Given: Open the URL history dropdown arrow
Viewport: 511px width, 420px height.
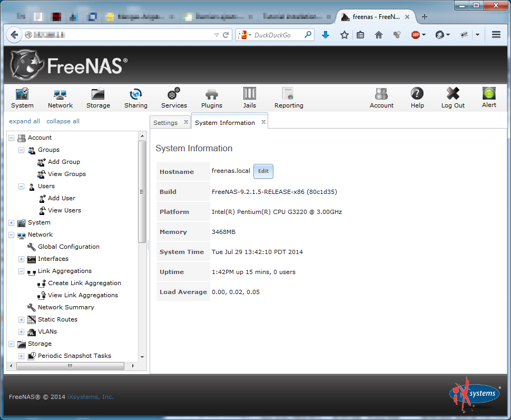Looking at the screenshot, I should coord(217,35).
